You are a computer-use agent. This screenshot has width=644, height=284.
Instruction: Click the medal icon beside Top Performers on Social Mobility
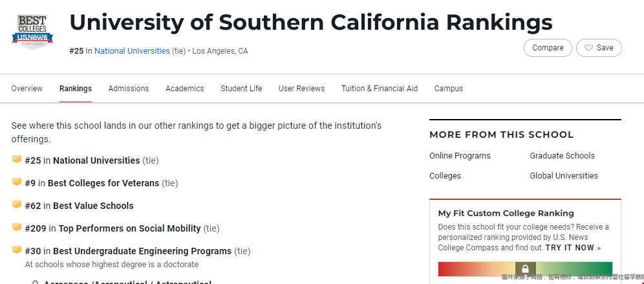[17, 228]
